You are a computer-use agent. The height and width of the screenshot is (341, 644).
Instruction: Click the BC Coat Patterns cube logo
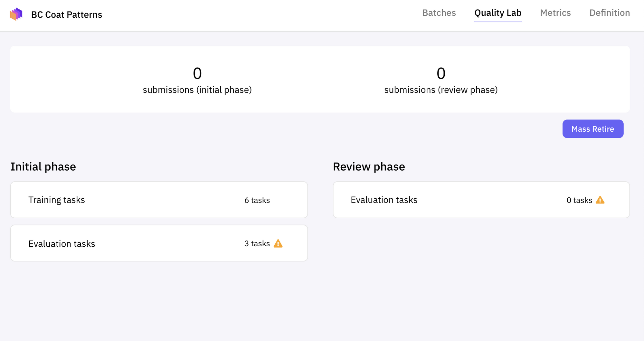pyautogui.click(x=16, y=14)
